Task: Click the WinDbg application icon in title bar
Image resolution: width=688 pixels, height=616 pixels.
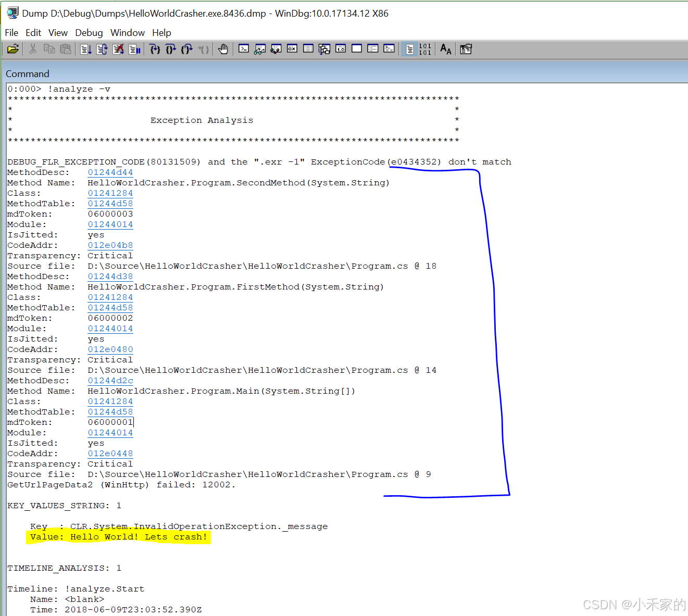Action: click(x=12, y=12)
